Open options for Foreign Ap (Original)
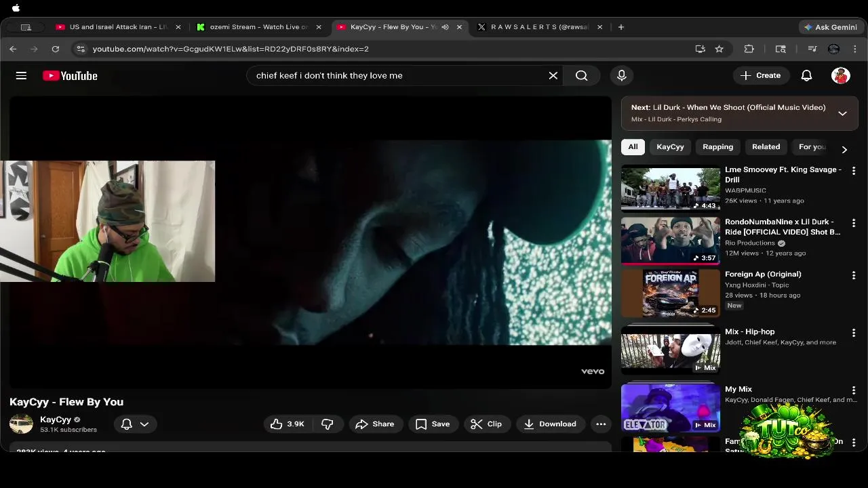The image size is (868, 488). pos(854,275)
